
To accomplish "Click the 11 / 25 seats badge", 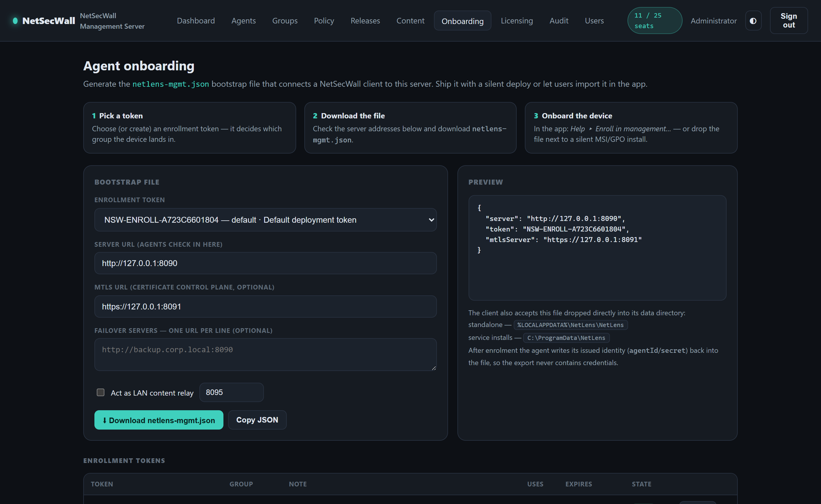I will 654,21.
